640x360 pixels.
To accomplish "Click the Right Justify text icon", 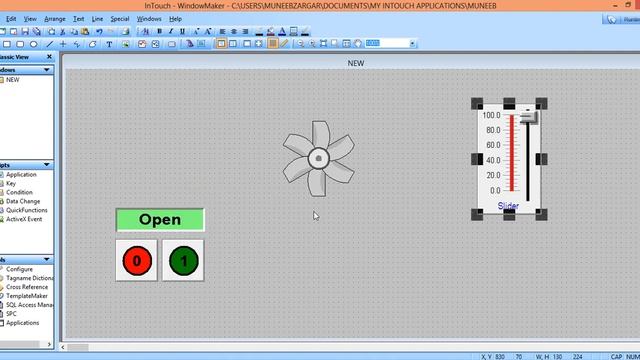I will (245, 31).
